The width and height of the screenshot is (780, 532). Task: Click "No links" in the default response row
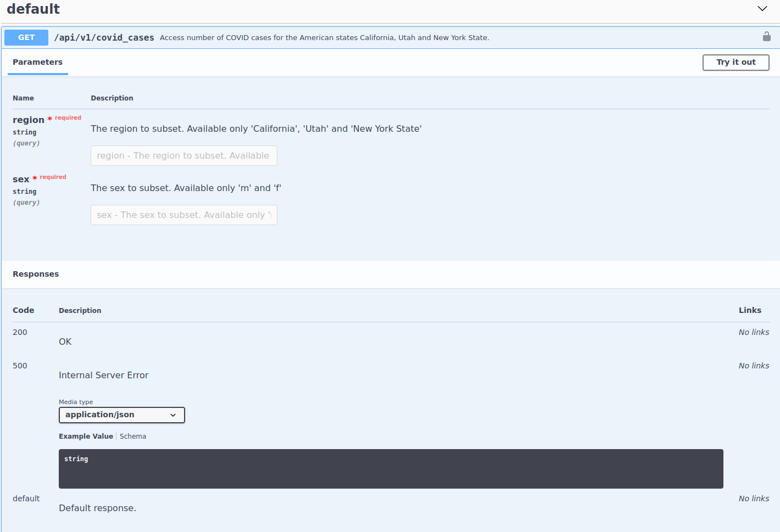pyautogui.click(x=754, y=499)
